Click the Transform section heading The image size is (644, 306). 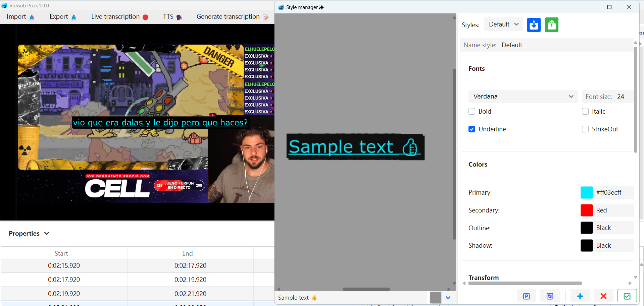tap(484, 278)
